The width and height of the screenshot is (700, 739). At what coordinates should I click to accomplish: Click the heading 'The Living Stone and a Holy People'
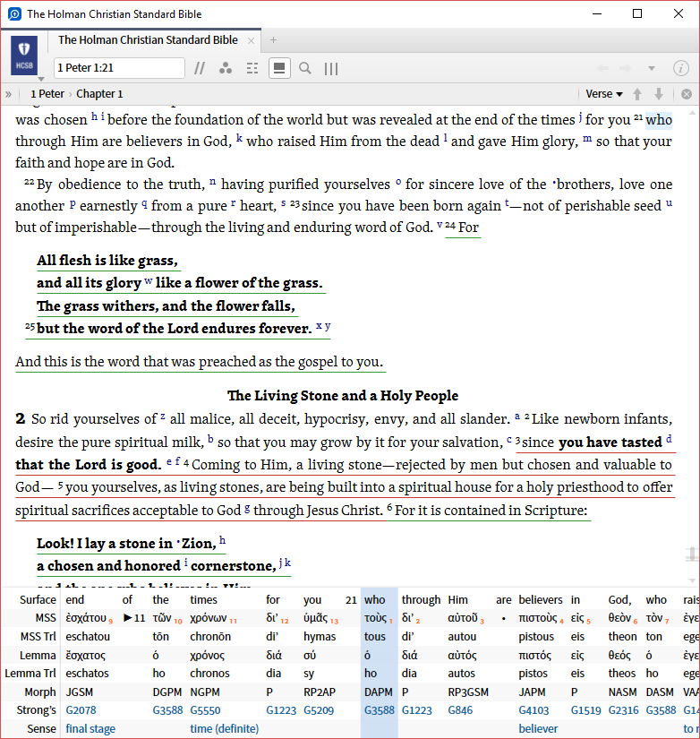343,395
